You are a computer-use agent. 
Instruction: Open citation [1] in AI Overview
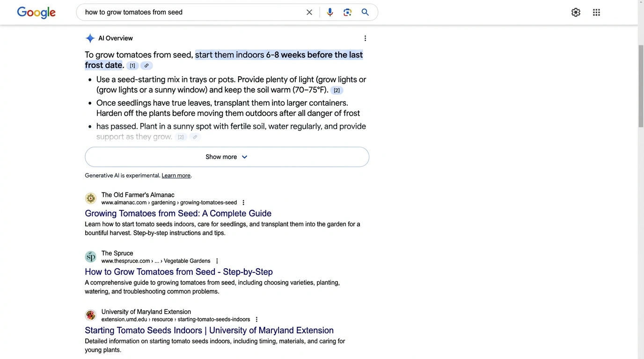[132, 66]
